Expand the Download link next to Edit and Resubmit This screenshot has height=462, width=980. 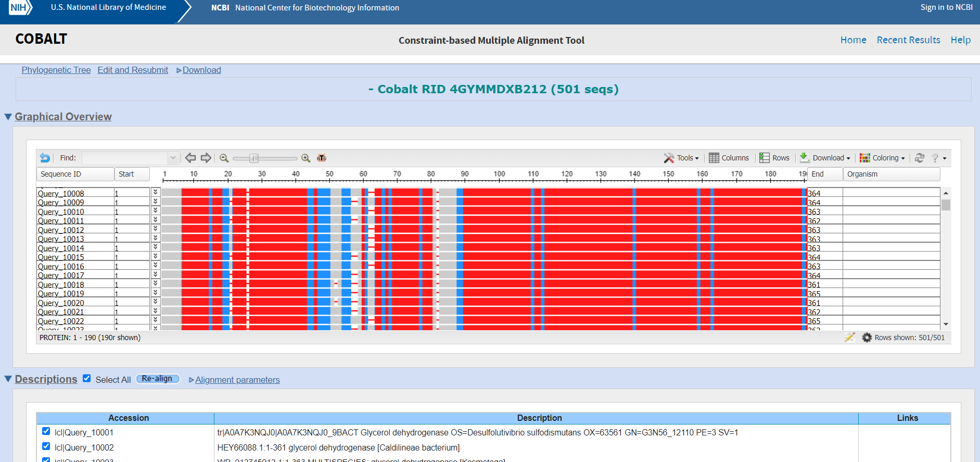pyautogui.click(x=199, y=70)
